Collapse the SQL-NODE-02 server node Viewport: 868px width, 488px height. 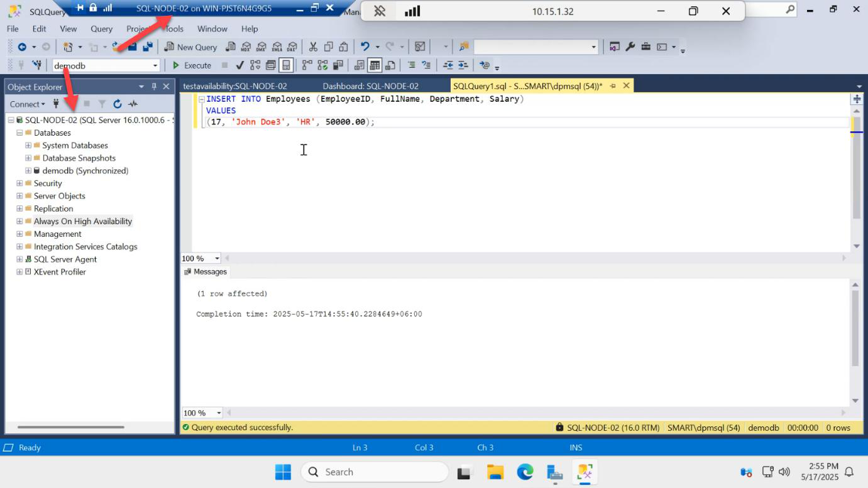(x=11, y=120)
